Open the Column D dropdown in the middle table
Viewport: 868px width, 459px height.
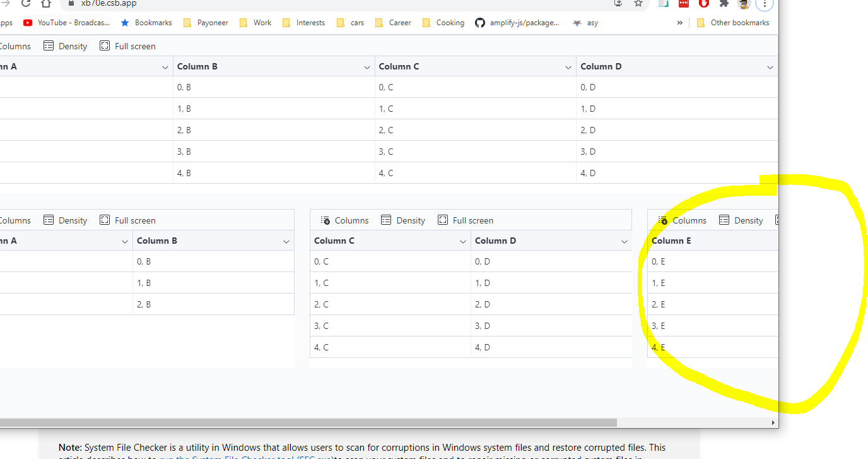click(x=625, y=241)
